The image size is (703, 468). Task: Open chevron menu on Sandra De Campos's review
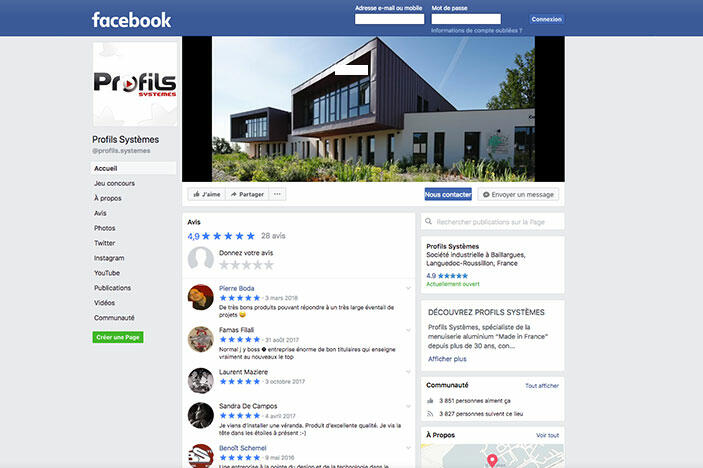coord(408,406)
